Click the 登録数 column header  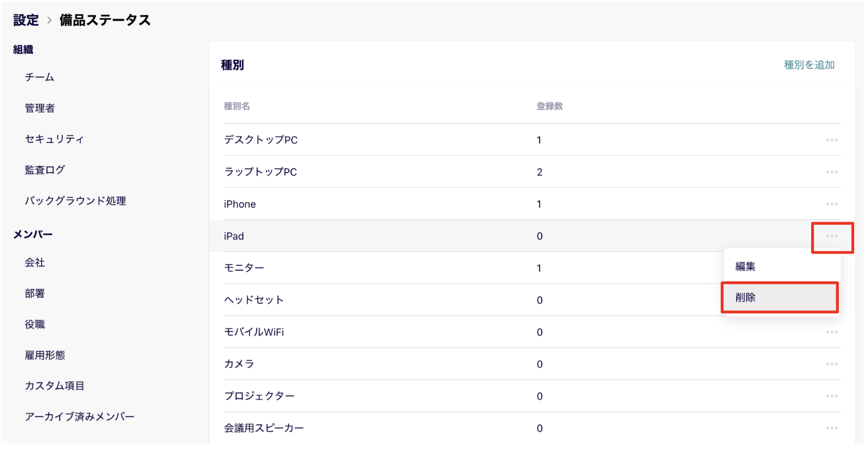(549, 106)
